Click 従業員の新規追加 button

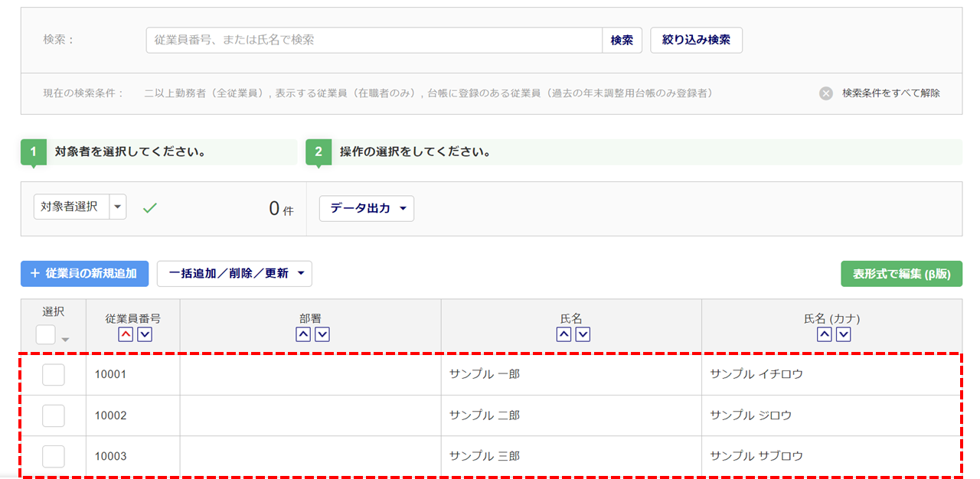pyautogui.click(x=84, y=273)
